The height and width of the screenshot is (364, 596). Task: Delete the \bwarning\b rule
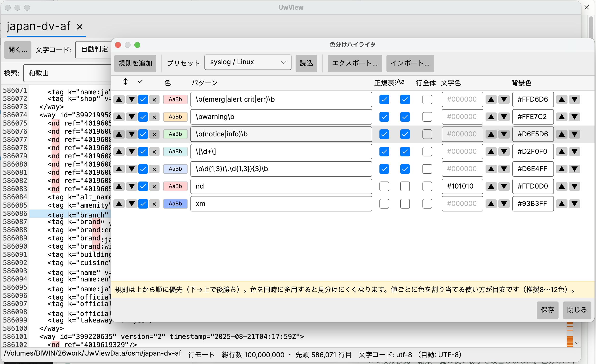click(x=154, y=117)
